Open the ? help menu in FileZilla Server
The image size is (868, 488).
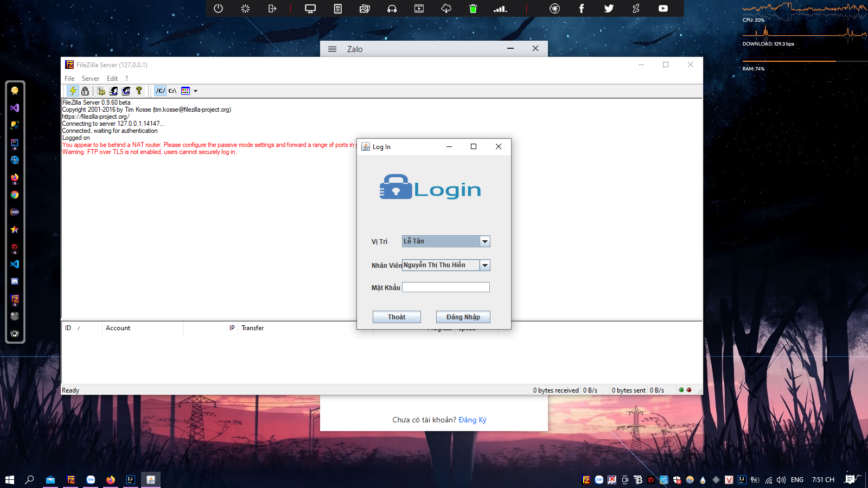127,79
